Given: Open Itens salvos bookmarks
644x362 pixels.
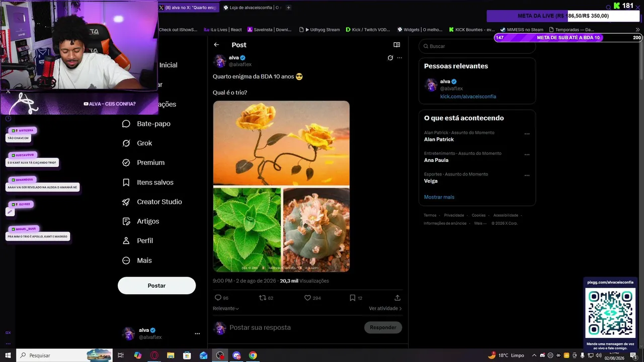Looking at the screenshot, I should (148, 182).
